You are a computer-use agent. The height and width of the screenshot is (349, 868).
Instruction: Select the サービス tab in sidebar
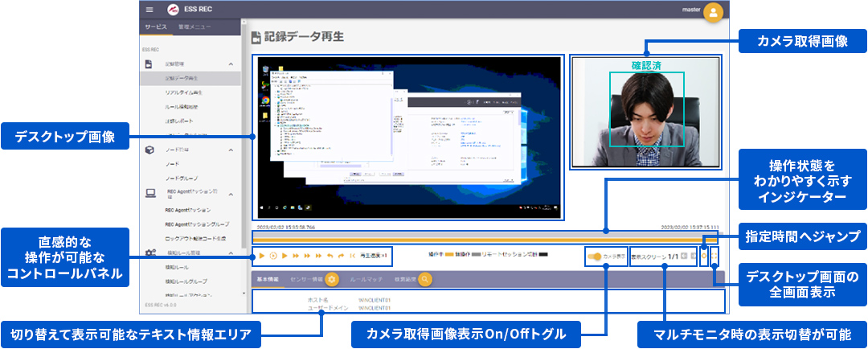156,27
